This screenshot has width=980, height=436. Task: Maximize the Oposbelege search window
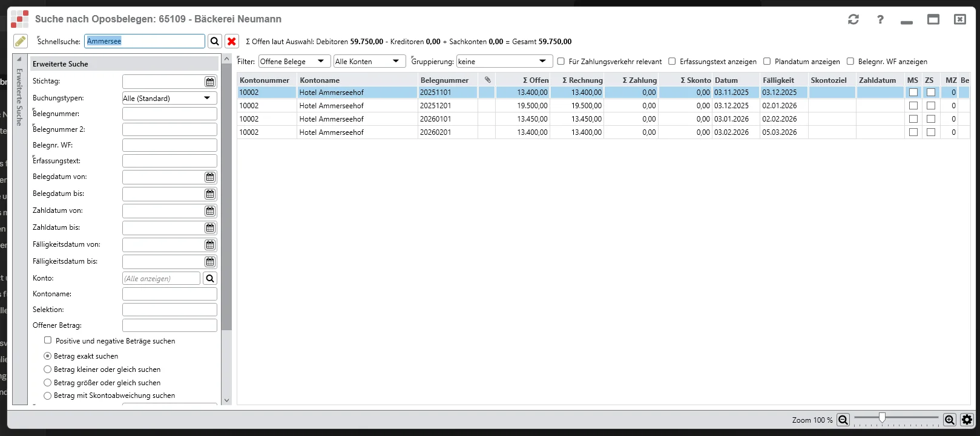[x=933, y=19]
